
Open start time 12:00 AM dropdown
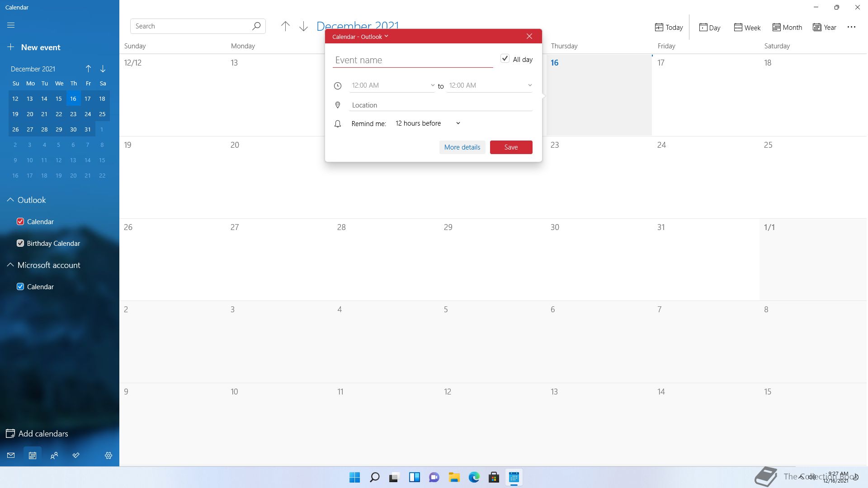[x=392, y=85]
